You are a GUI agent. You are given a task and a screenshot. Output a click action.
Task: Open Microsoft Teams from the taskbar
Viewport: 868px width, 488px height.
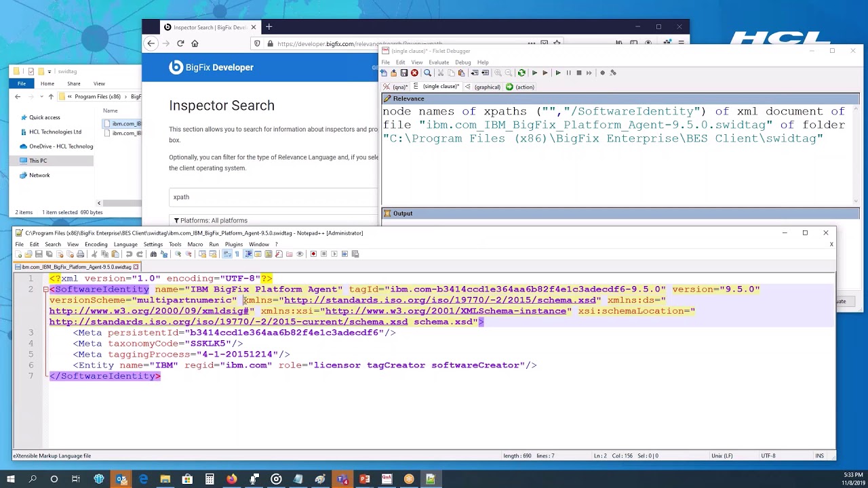point(342,479)
